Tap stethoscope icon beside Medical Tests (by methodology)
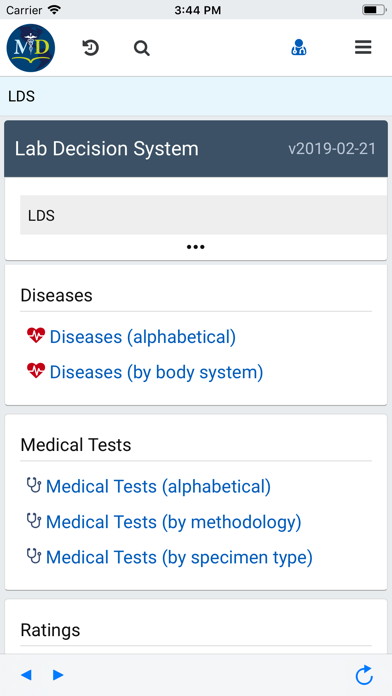 click(34, 521)
